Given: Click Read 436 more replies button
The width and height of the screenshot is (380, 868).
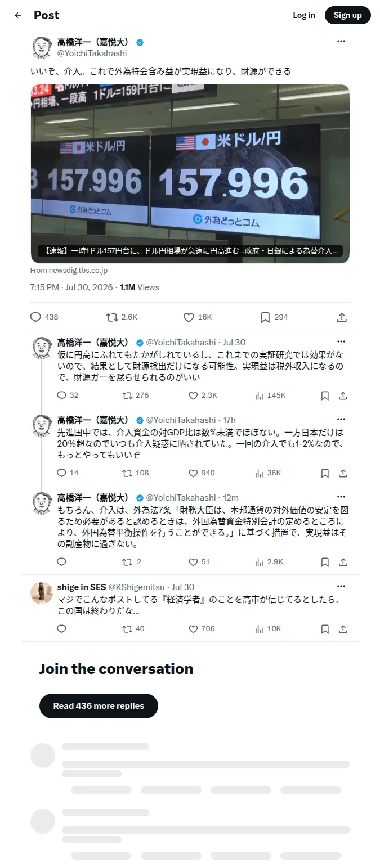Looking at the screenshot, I should 99,706.
